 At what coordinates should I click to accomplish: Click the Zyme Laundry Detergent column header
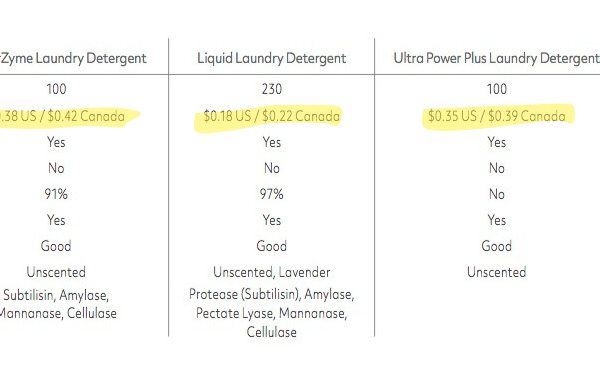tap(73, 58)
